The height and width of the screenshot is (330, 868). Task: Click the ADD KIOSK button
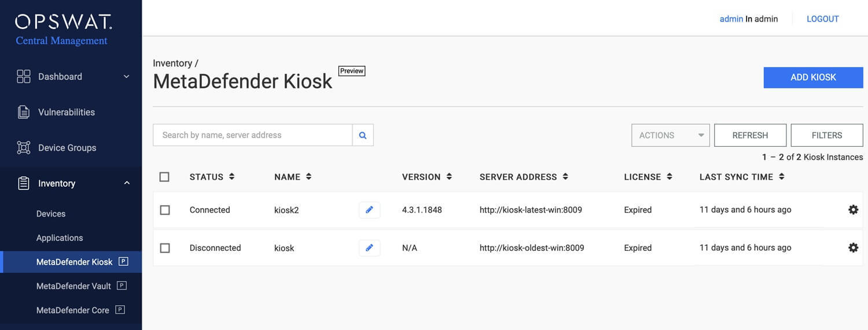coord(813,77)
